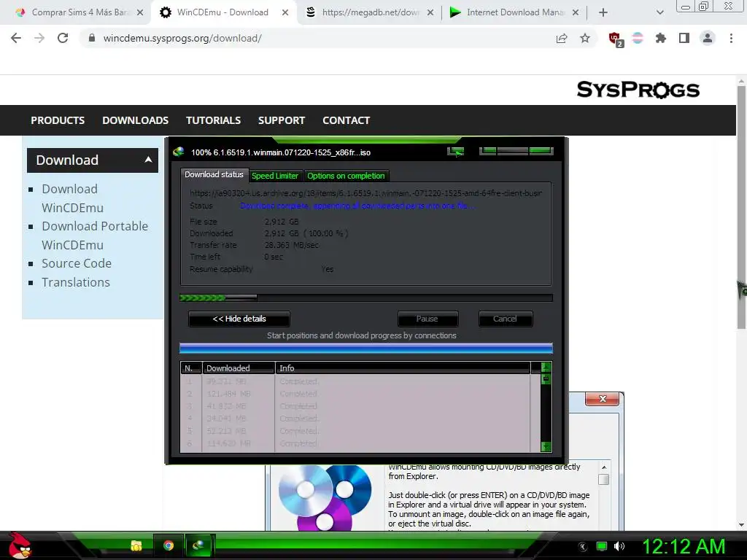Select the Download status tab
Image resolution: width=747 pixels, height=560 pixels.
click(214, 175)
